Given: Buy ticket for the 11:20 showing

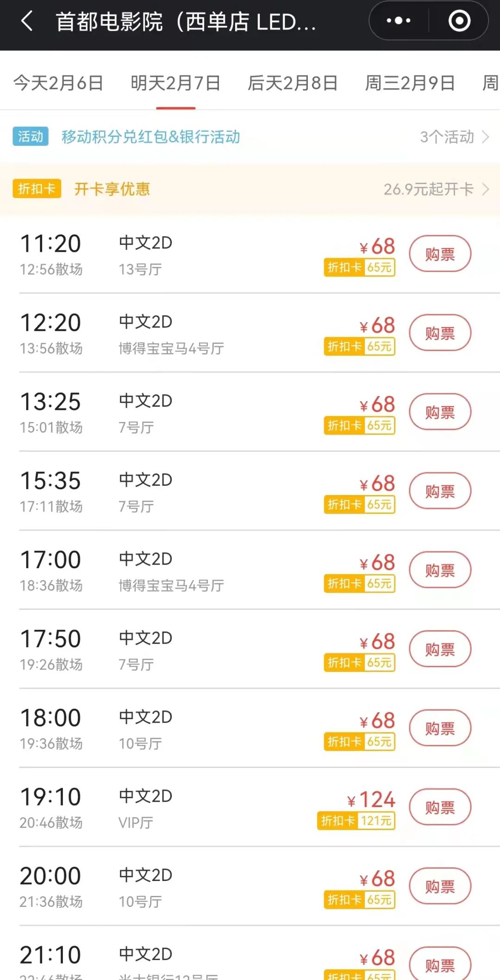Looking at the screenshot, I should [440, 254].
